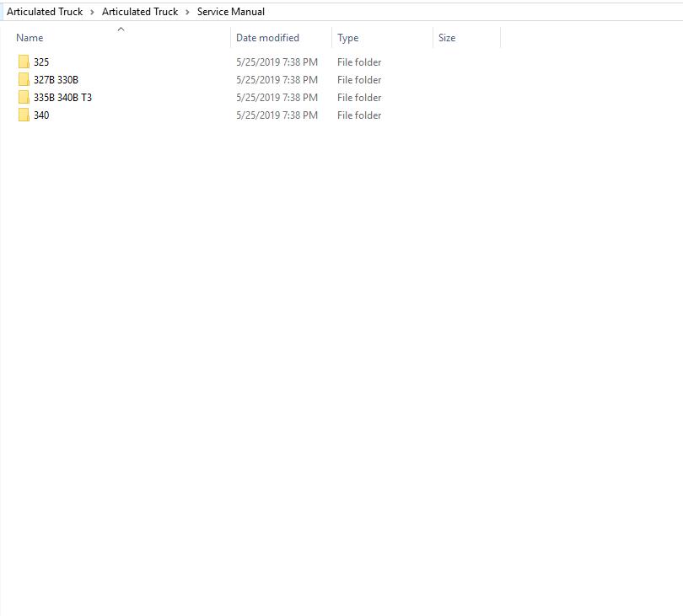This screenshot has height=616, width=683.
Task: Expand the chevron after the first Articulated Truck
Action: (x=93, y=12)
